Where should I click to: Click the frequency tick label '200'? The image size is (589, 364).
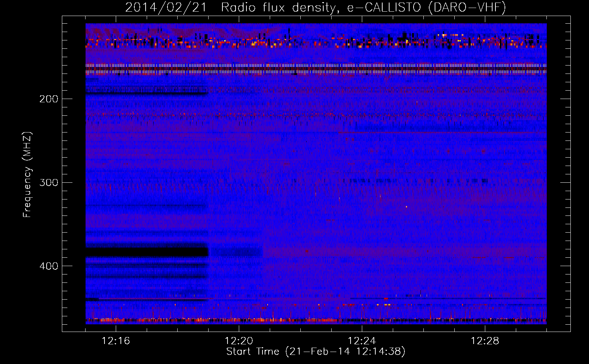click(49, 99)
